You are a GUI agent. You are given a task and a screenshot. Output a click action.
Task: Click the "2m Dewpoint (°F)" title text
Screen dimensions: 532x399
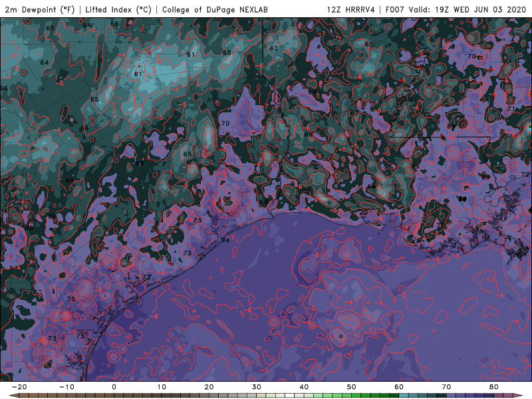click(40, 9)
